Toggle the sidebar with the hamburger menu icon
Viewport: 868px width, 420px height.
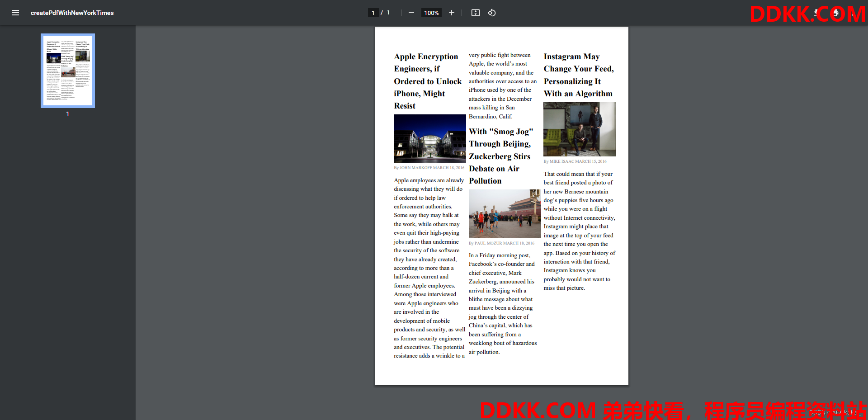point(15,13)
